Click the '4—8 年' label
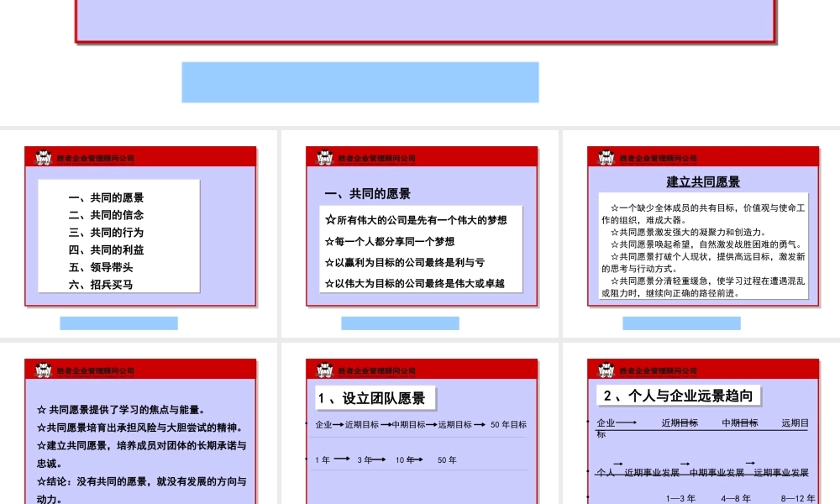The width and height of the screenshot is (840, 504). click(x=736, y=499)
